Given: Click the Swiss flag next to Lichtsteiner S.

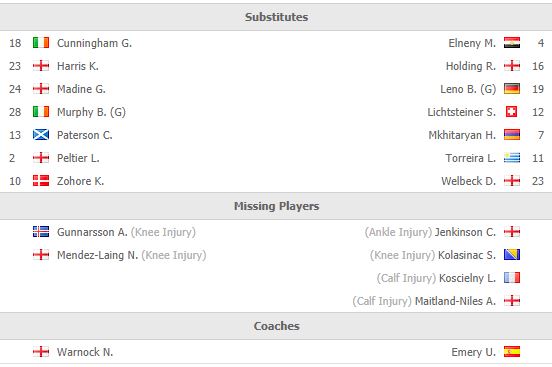Looking at the screenshot, I should point(512,112).
